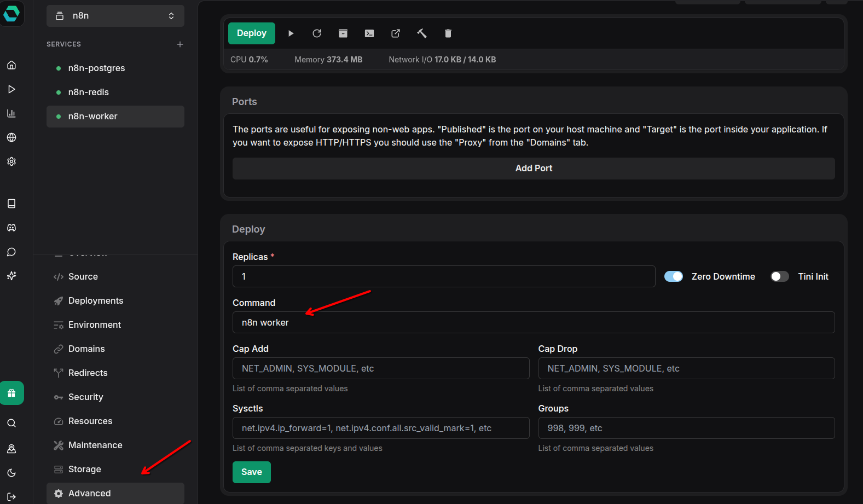Open the home dashboard icon
The width and height of the screenshot is (863, 504).
[11, 65]
